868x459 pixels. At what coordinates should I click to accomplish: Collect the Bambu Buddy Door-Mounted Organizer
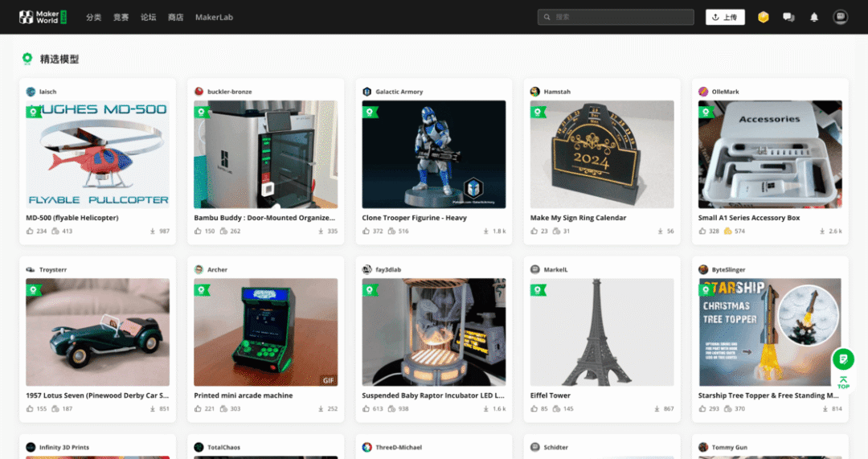click(223, 231)
